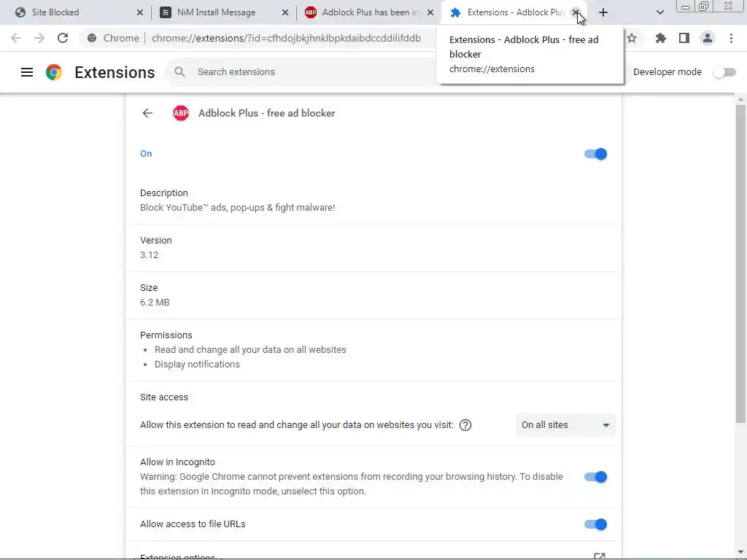The image size is (747, 560).
Task: Click the scrollbar down arrow
Action: (740, 553)
